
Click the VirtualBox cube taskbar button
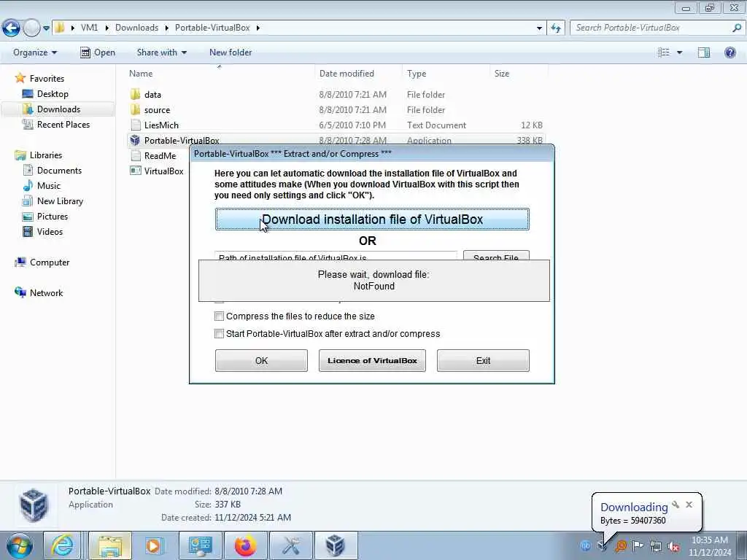pyautogui.click(x=336, y=545)
